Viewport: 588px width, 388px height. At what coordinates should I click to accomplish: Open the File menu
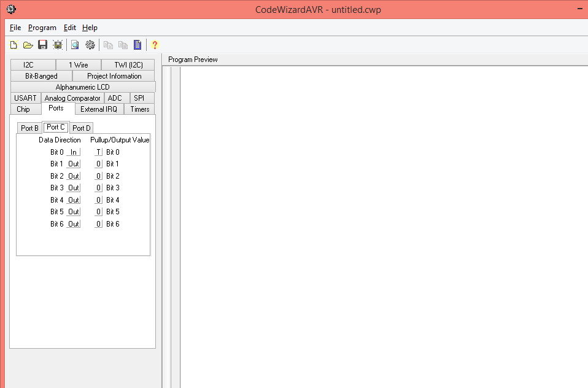point(15,28)
